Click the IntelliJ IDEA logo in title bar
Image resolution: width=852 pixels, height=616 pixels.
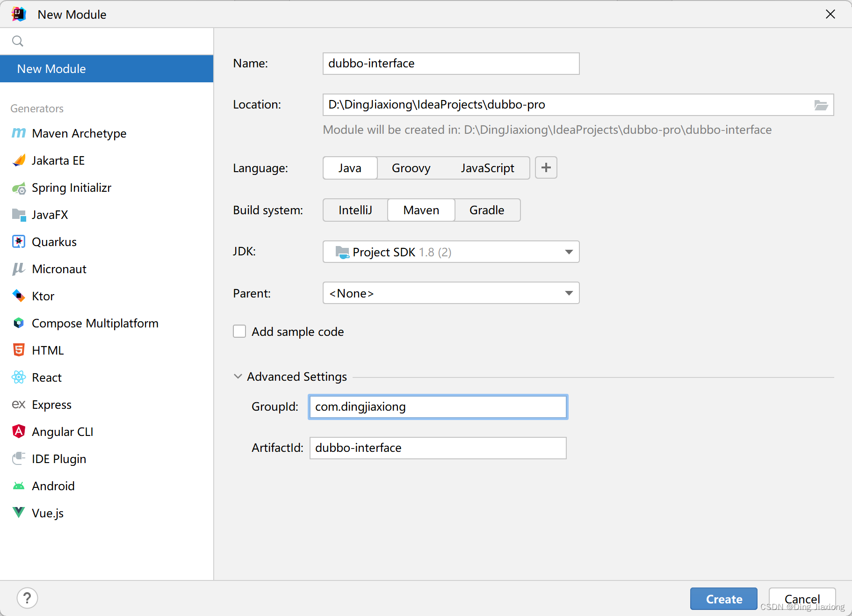[x=19, y=14]
